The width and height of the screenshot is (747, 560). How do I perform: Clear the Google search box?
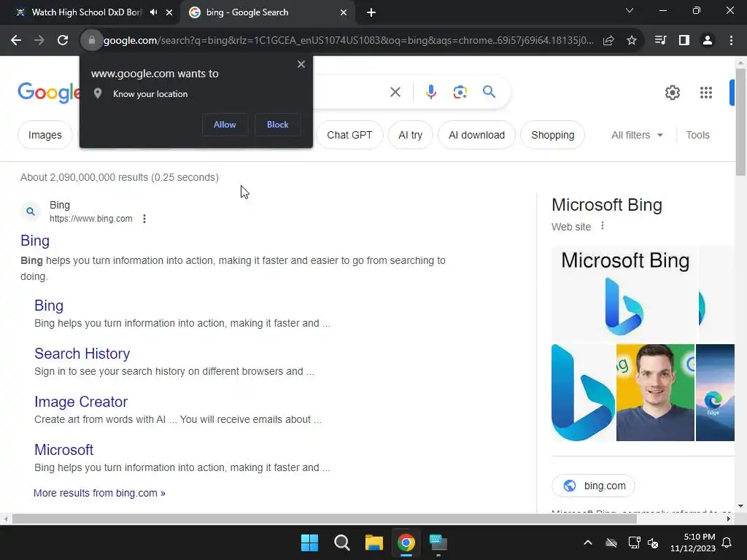[x=395, y=92]
